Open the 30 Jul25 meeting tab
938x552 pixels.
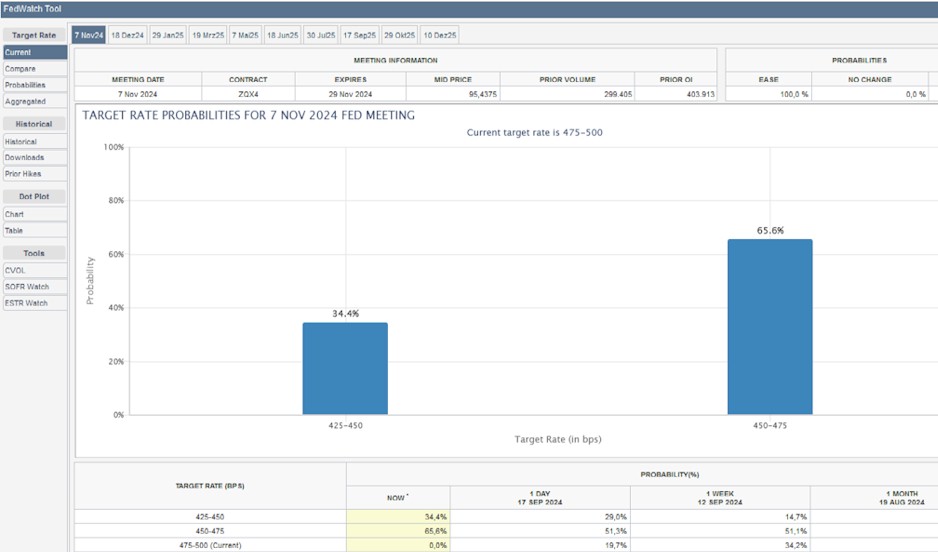pyautogui.click(x=321, y=35)
